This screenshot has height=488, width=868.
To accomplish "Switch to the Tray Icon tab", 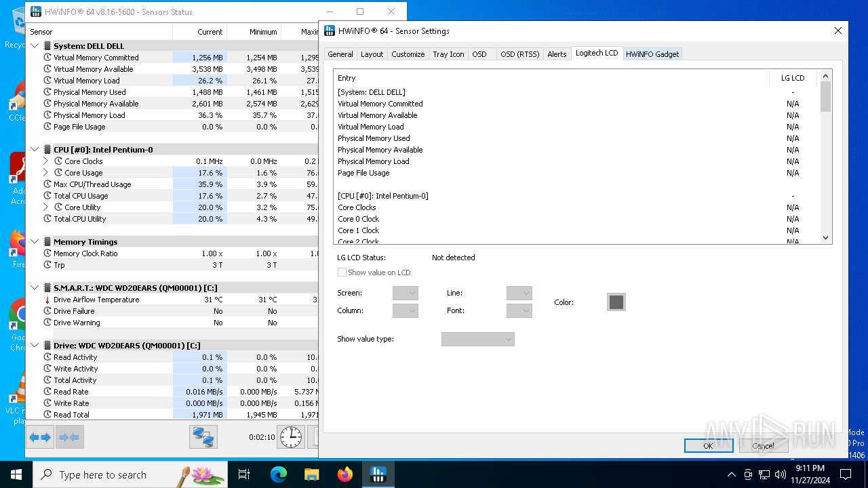I will (449, 54).
